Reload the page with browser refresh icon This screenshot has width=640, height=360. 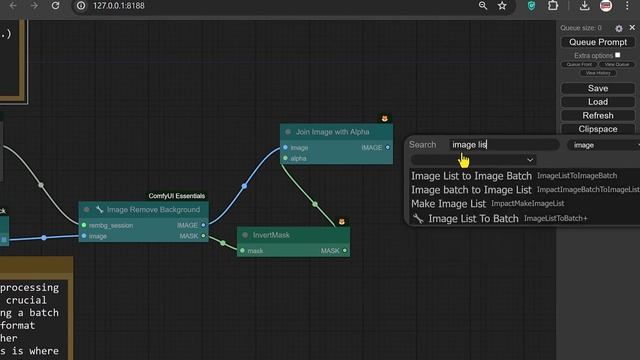[56, 6]
